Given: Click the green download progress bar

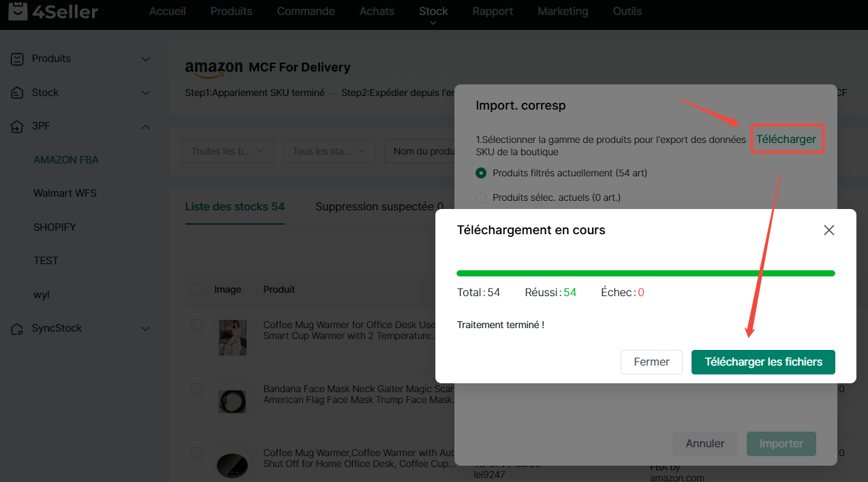Looking at the screenshot, I should 645,273.
